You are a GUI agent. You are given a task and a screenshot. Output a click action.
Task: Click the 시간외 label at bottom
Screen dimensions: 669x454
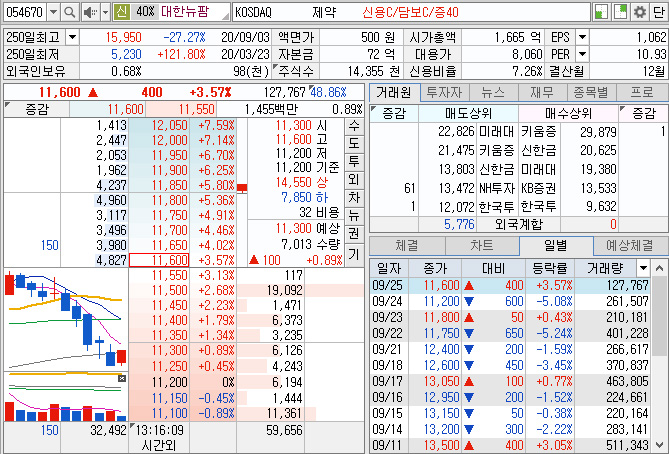click(x=159, y=445)
